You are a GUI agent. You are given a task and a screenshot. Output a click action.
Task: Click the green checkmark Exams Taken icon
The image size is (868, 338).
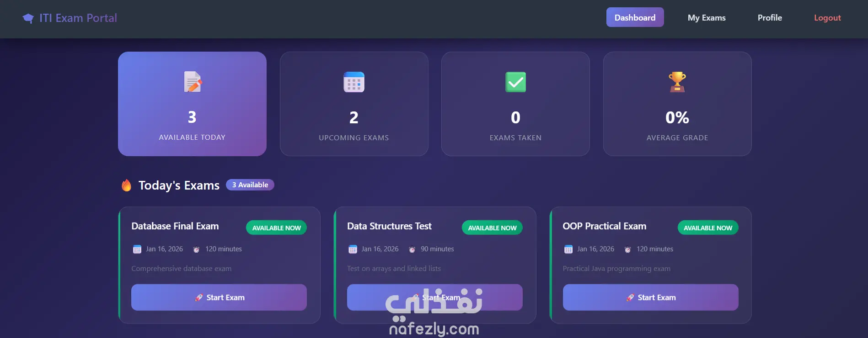[515, 82]
